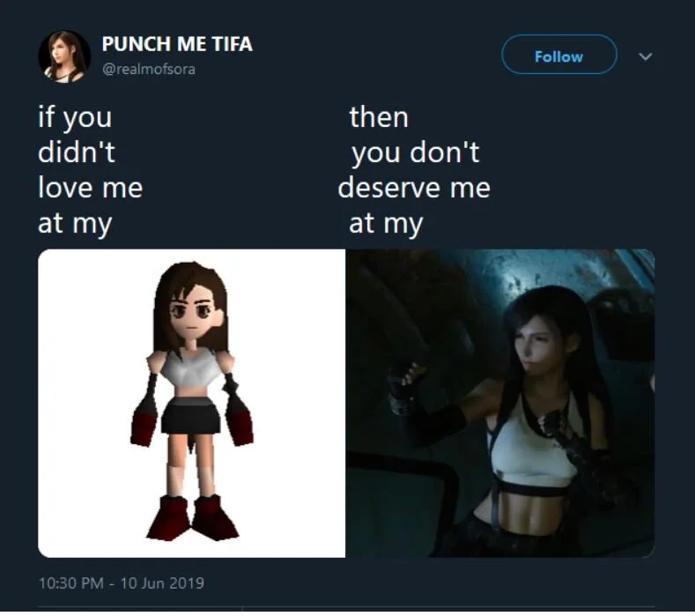Viewport: 695px width, 616px height.
Task: Click the 'if you' tweet line
Action: pos(75,117)
